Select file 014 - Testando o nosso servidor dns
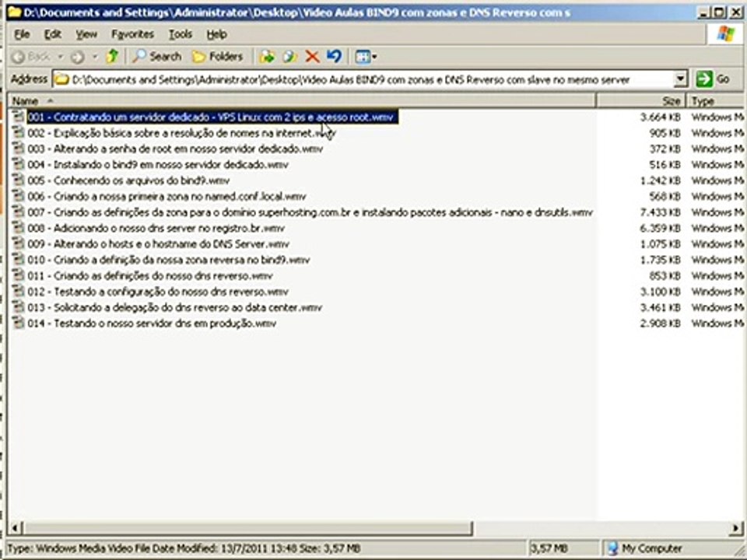747x560 pixels. click(152, 324)
